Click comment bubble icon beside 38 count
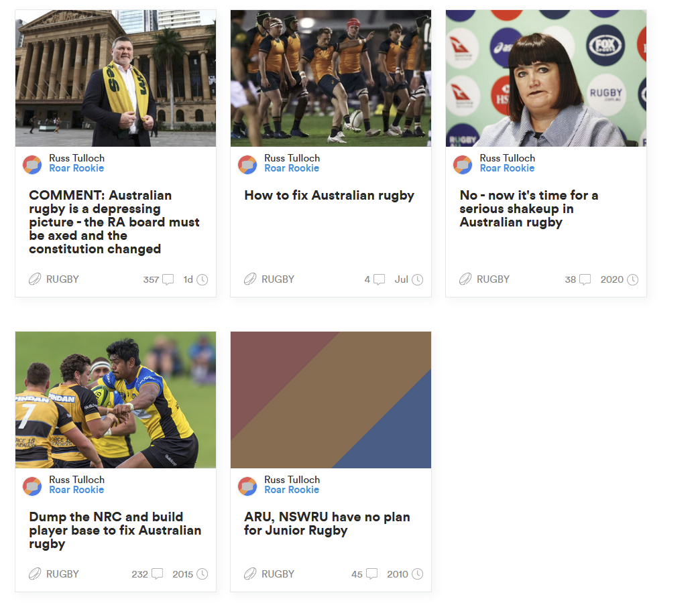 pos(585,279)
